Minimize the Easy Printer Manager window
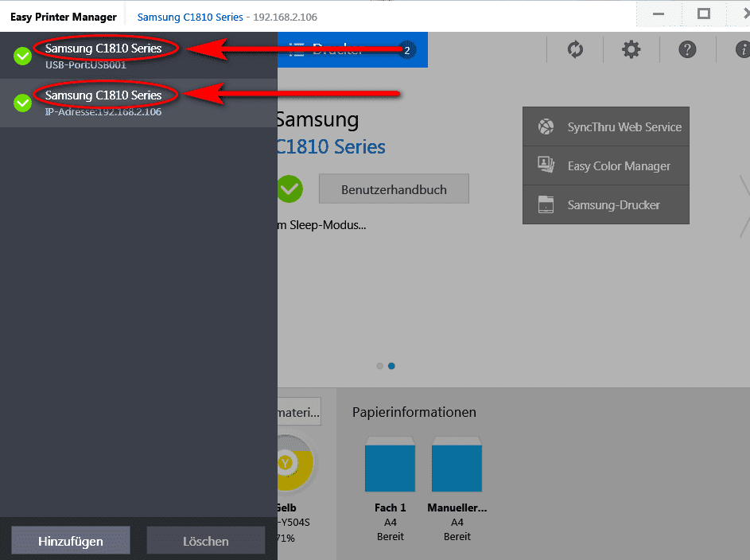 pos(659,14)
